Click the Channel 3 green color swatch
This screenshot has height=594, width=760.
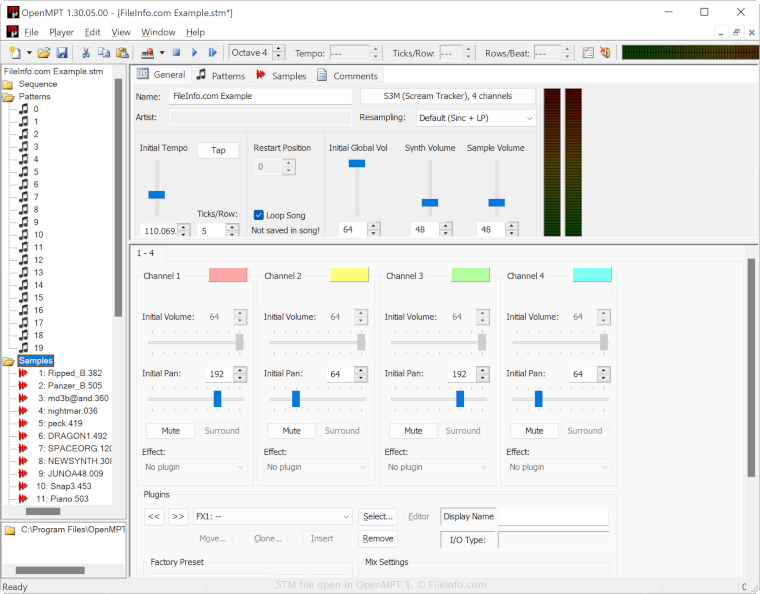pos(470,275)
